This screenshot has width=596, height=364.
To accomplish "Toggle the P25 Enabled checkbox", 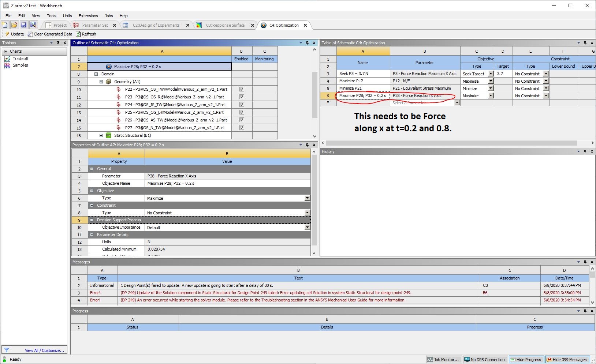I will 242,112.
